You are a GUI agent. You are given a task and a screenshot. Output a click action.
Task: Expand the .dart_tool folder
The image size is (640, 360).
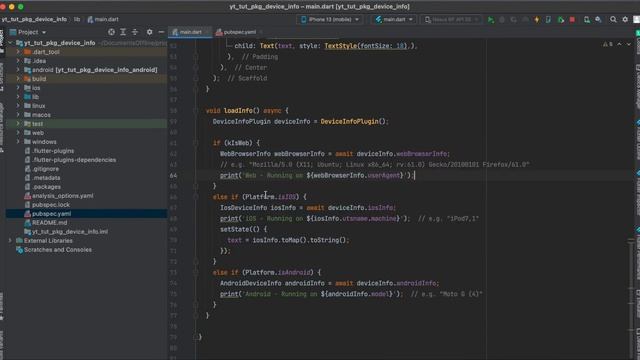[18, 52]
